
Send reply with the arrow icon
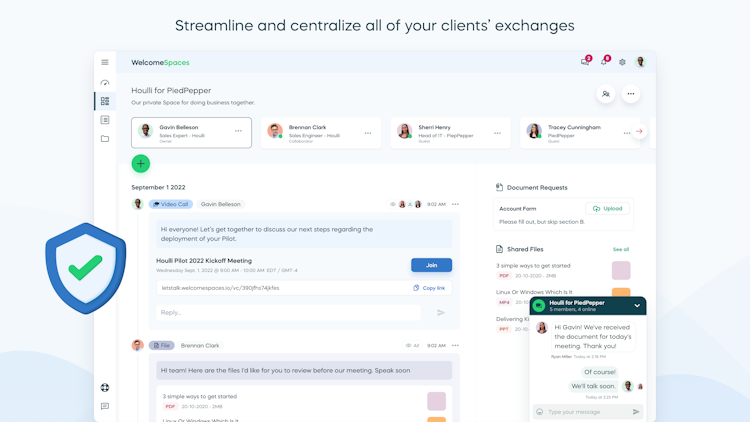point(441,313)
